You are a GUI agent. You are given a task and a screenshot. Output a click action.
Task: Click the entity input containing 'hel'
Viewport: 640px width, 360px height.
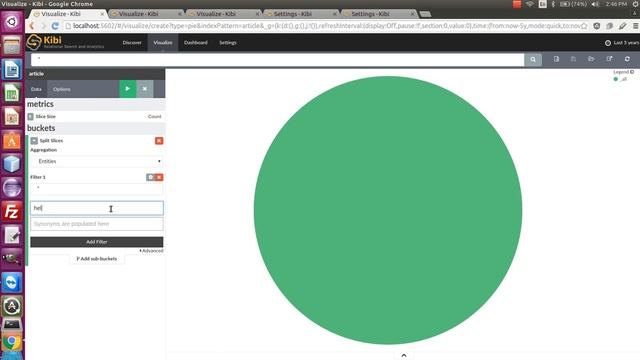[x=97, y=208]
